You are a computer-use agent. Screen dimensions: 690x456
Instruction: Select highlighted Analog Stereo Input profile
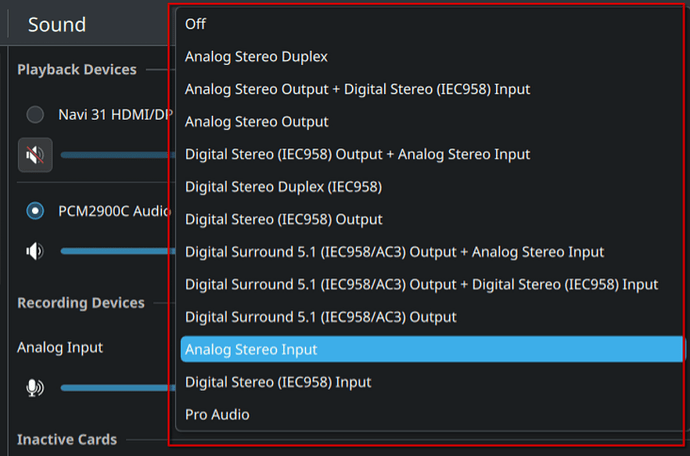tap(433, 349)
